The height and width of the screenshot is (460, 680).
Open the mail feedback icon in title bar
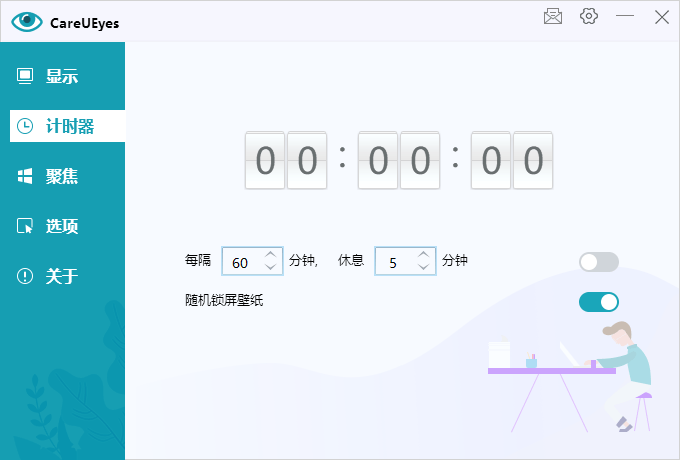[x=552, y=17]
